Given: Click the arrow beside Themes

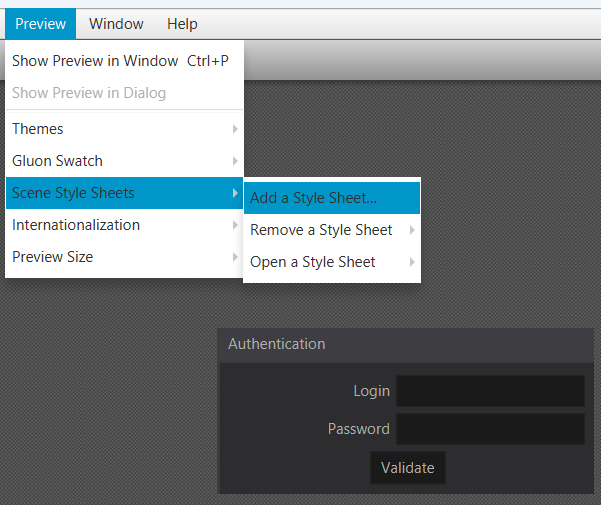Looking at the screenshot, I should [235, 129].
